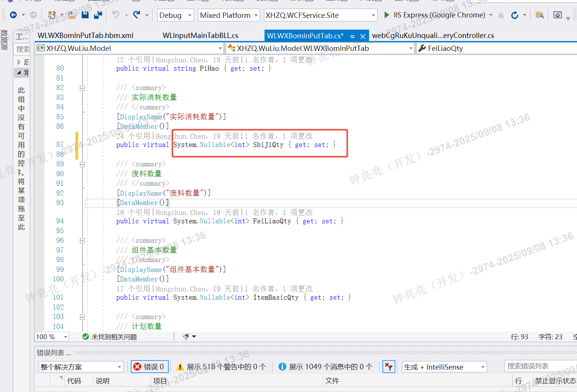This screenshot has height=392, width=577.
Task: Click the 字符: 23 status indicator
Action: (550, 337)
